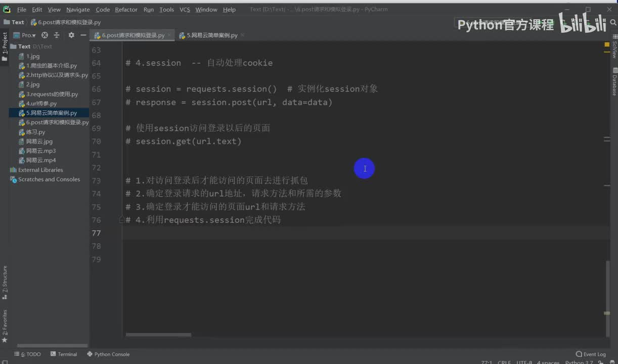Screen dimensions: 618x364
Task: Open the Navigate menu
Action: tap(78, 10)
